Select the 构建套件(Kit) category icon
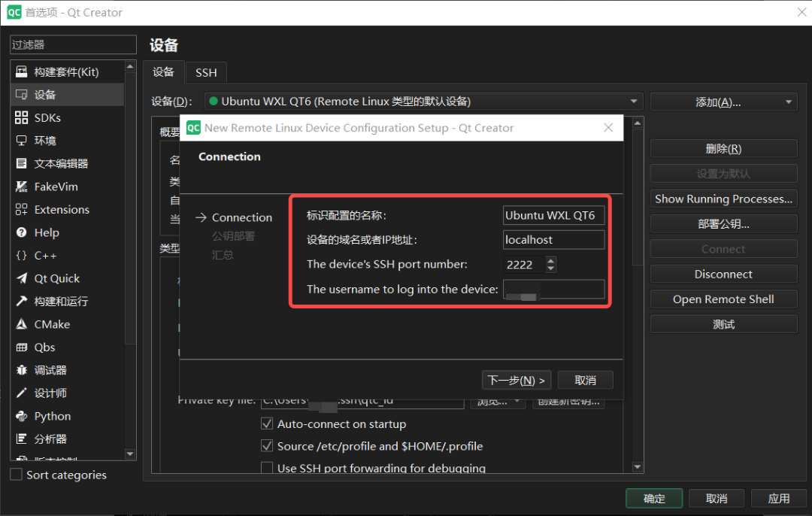Screen dimensions: 812x516 point(21,71)
